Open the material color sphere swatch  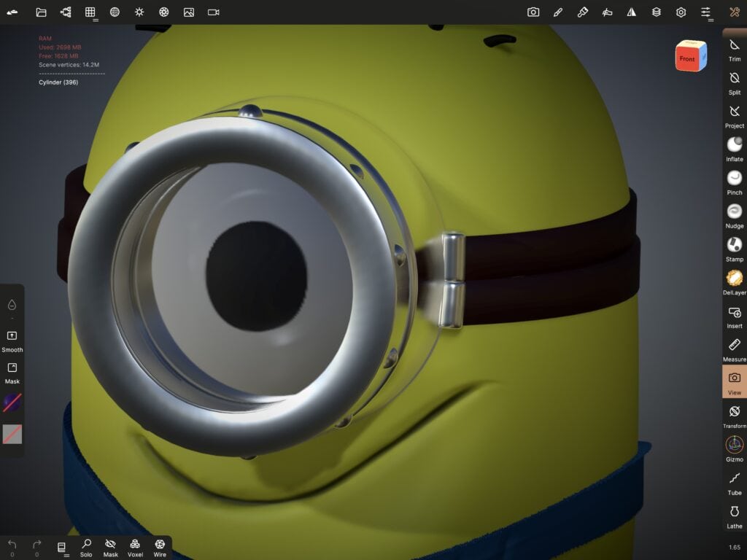click(12, 402)
